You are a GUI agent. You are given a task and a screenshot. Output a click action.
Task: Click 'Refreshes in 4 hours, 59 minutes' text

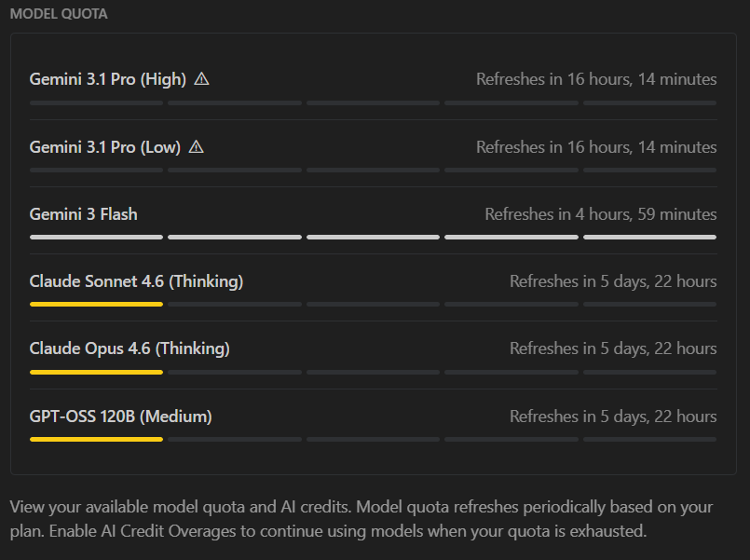pyautogui.click(x=601, y=214)
